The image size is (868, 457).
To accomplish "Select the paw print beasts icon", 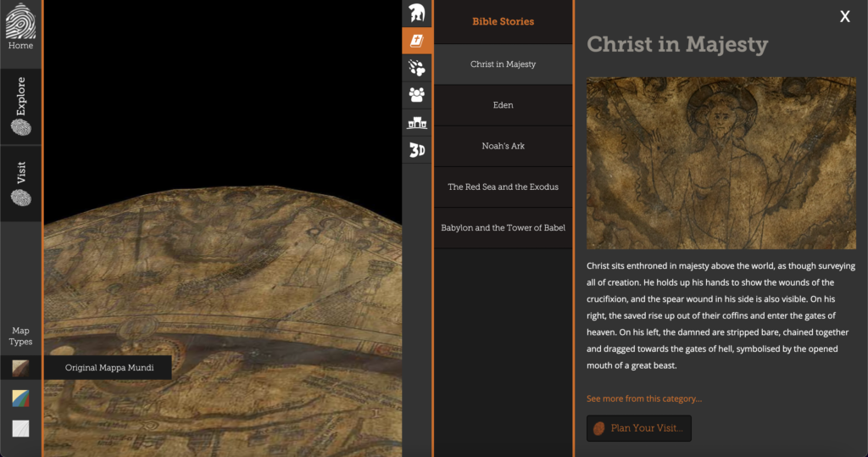I will tap(417, 68).
